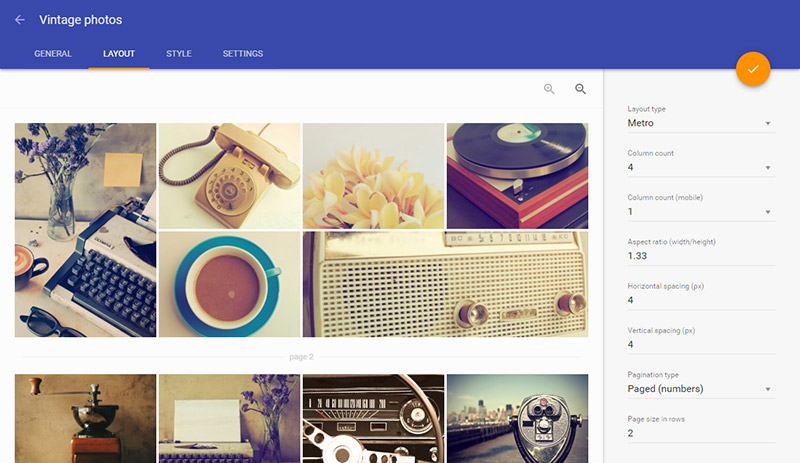
Task: Select the coin binoculars skyline photo
Action: [517, 419]
